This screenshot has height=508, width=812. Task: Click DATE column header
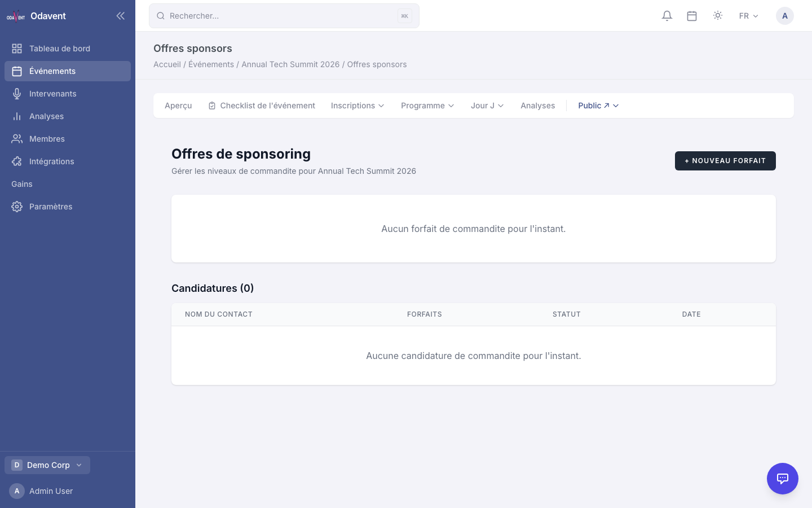click(x=691, y=314)
